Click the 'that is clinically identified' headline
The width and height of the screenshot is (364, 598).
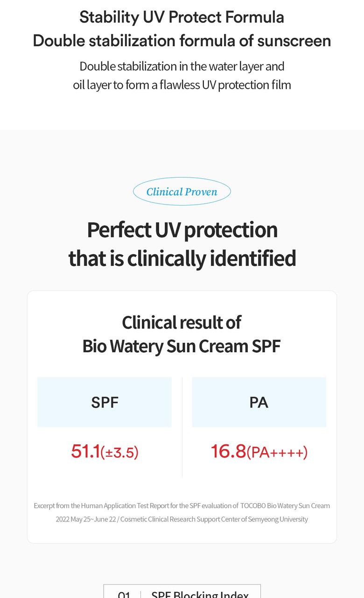point(182,258)
